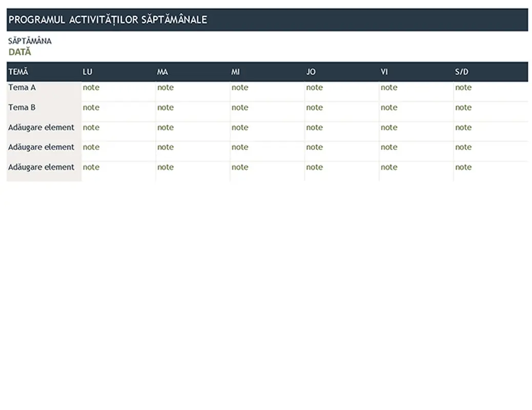Screen dimensions: 532x410
Task: Select the last 'Adăugare element' cell
Action: pos(41,167)
